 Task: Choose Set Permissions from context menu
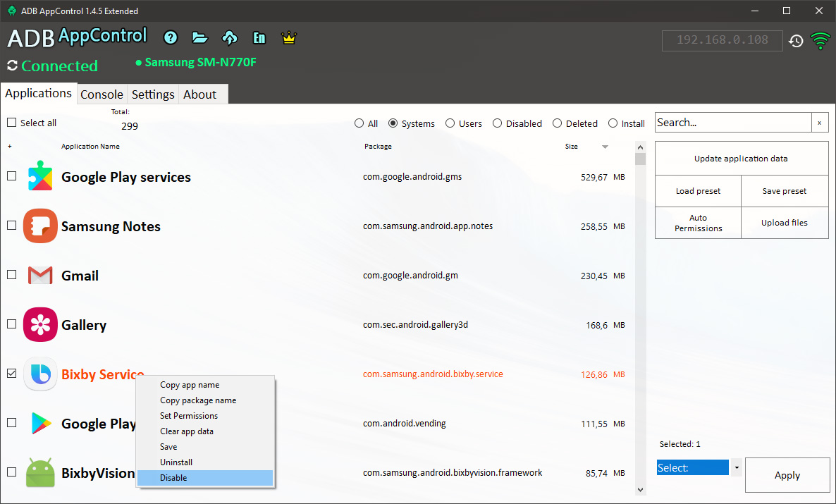click(205, 415)
